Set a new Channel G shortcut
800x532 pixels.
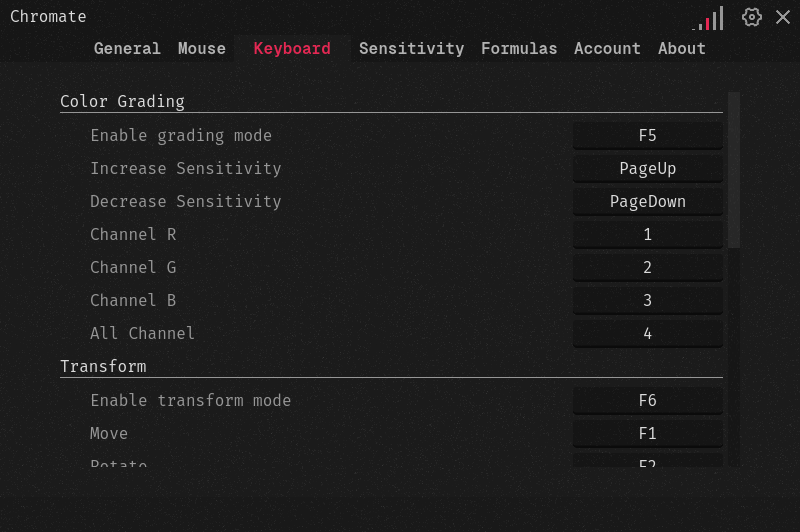(x=648, y=268)
